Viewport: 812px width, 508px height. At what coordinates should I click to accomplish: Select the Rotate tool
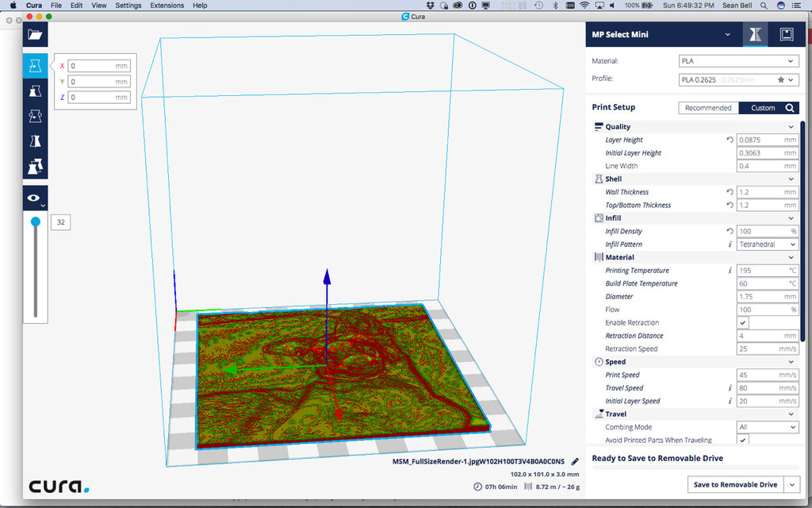[x=35, y=116]
